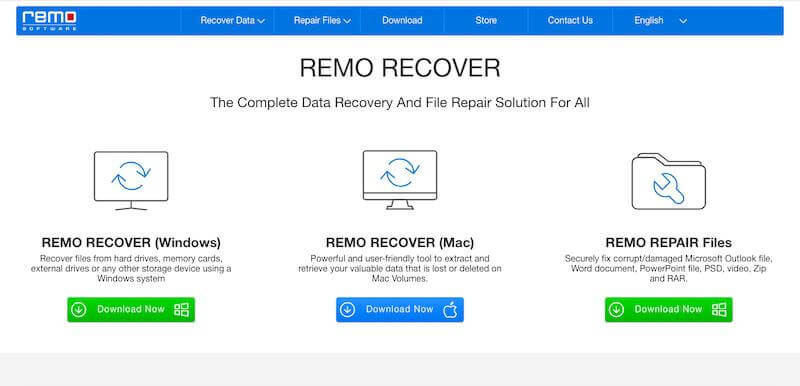800x386 pixels.
Task: Click download arrow icon on Mac button
Action: [347, 310]
